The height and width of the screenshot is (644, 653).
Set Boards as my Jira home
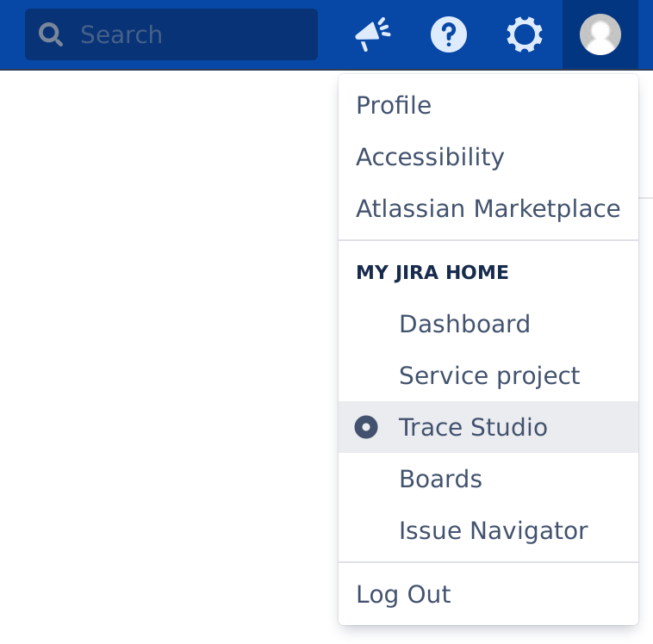[488, 479]
